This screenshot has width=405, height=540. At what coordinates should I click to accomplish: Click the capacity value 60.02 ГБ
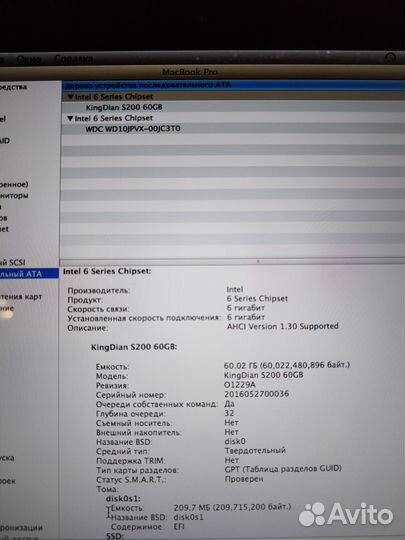[x=287, y=365]
